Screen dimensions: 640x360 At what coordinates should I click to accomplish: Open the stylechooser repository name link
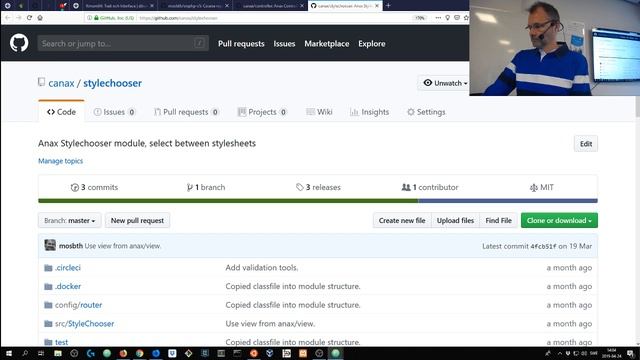click(112, 83)
